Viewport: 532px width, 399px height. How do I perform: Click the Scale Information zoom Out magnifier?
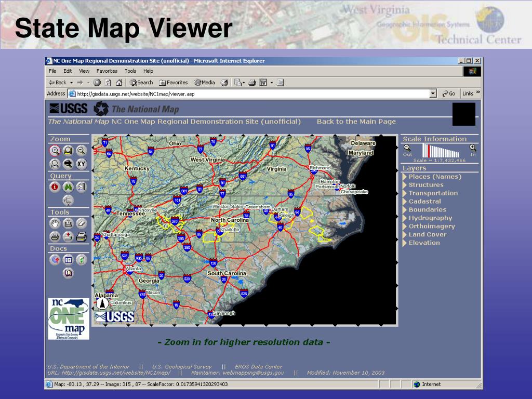pos(407,148)
